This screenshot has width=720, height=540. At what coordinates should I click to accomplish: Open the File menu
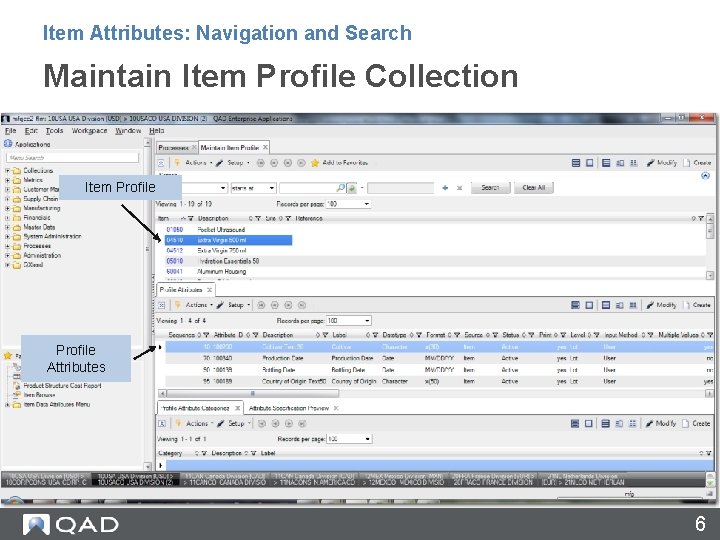(10, 131)
